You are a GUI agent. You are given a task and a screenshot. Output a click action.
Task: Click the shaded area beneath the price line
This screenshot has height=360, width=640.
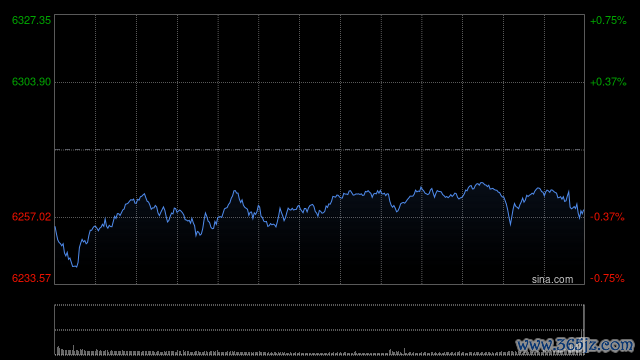(320, 249)
